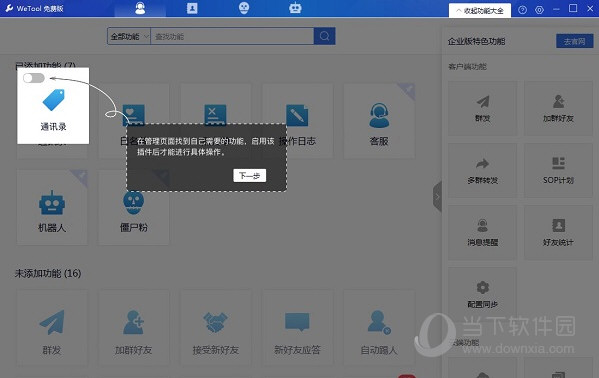Switch to the contacts tab in title bar

192,8
